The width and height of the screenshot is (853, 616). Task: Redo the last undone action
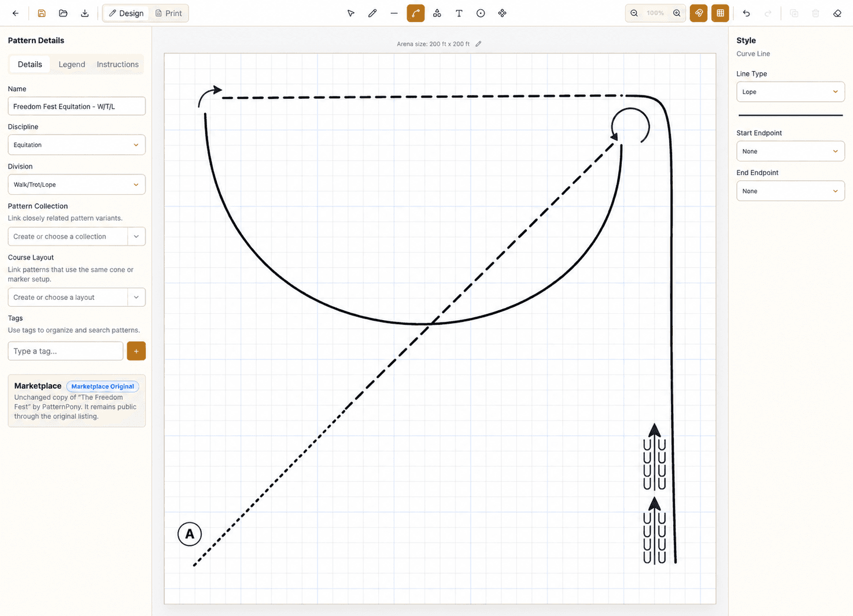tap(768, 13)
